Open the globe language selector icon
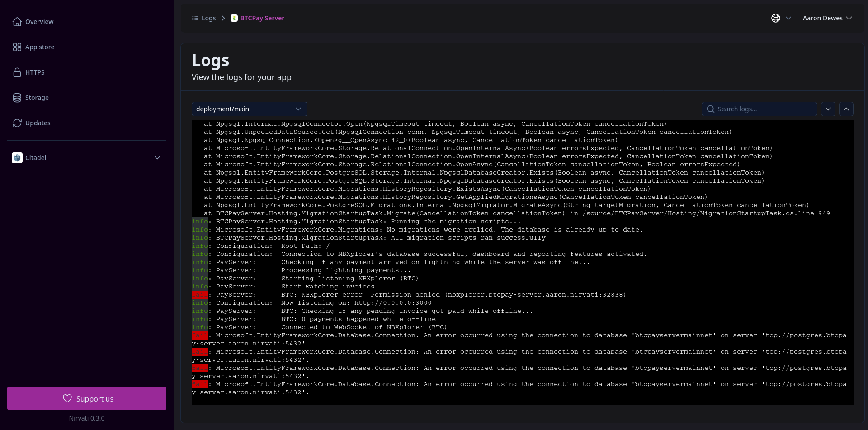The width and height of the screenshot is (868, 430). 776,18
